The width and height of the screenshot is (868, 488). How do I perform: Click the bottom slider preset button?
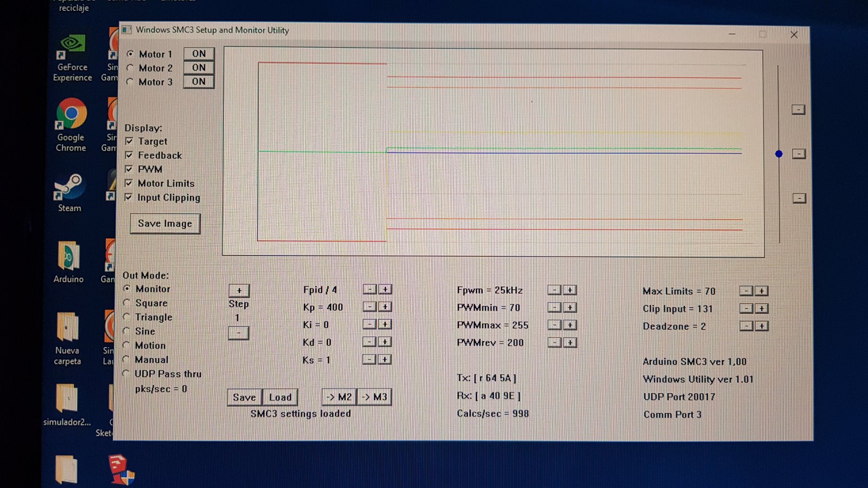(799, 198)
